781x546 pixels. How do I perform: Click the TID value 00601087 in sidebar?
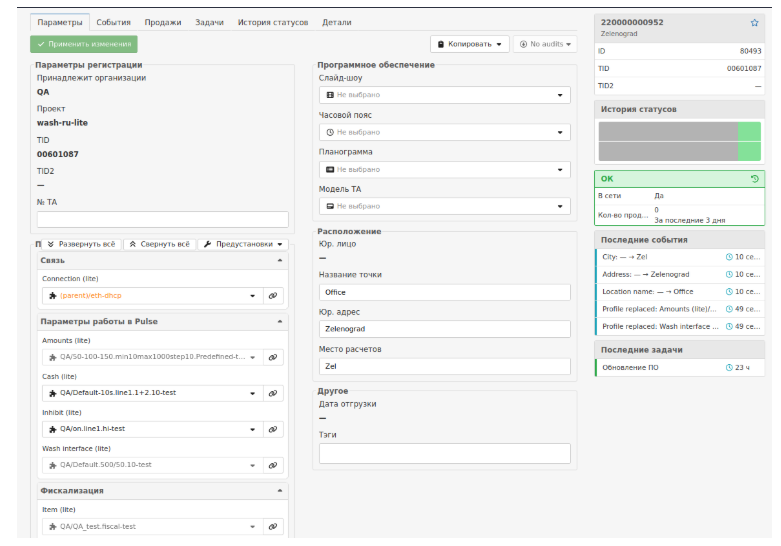click(744, 69)
